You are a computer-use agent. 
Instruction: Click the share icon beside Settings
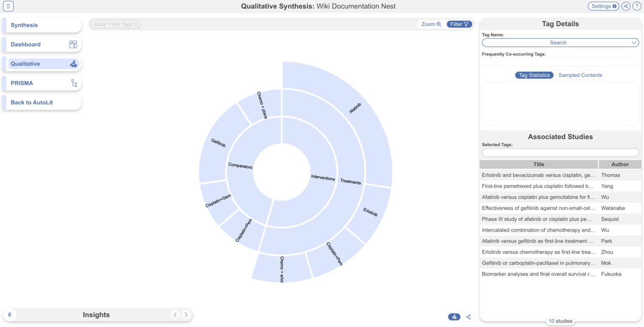(625, 6)
